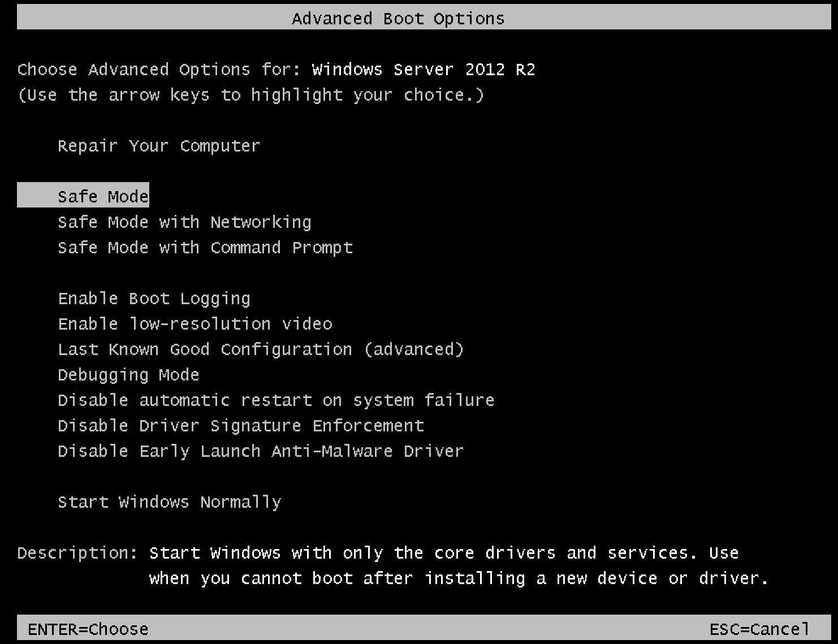
Task: Select Enable Boot Logging
Action: point(154,299)
